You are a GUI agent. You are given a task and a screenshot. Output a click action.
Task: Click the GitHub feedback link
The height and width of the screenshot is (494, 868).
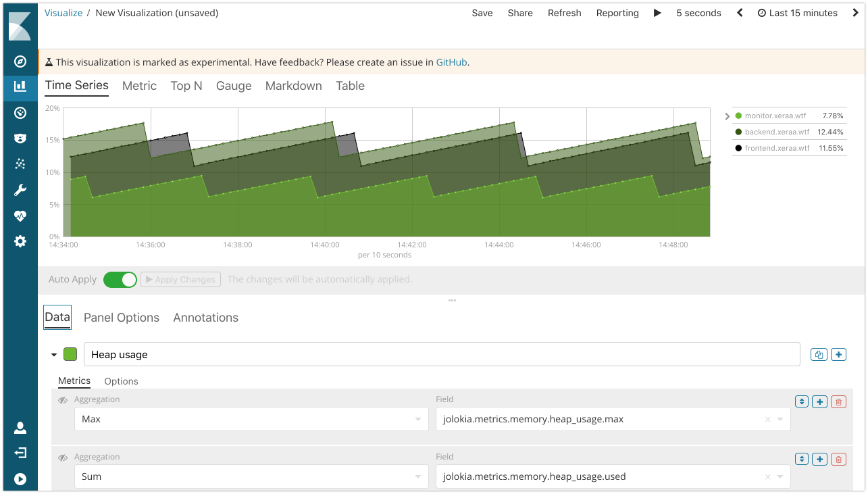(x=451, y=62)
